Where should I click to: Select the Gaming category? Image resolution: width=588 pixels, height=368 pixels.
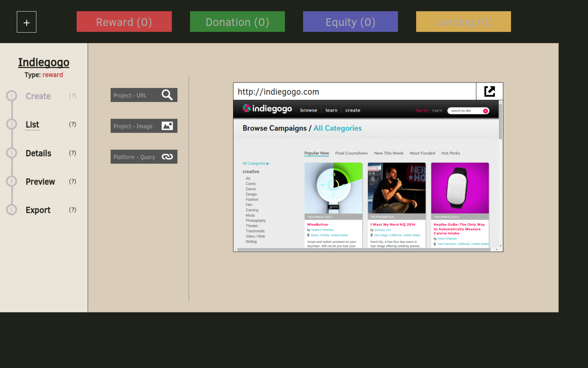(x=252, y=210)
